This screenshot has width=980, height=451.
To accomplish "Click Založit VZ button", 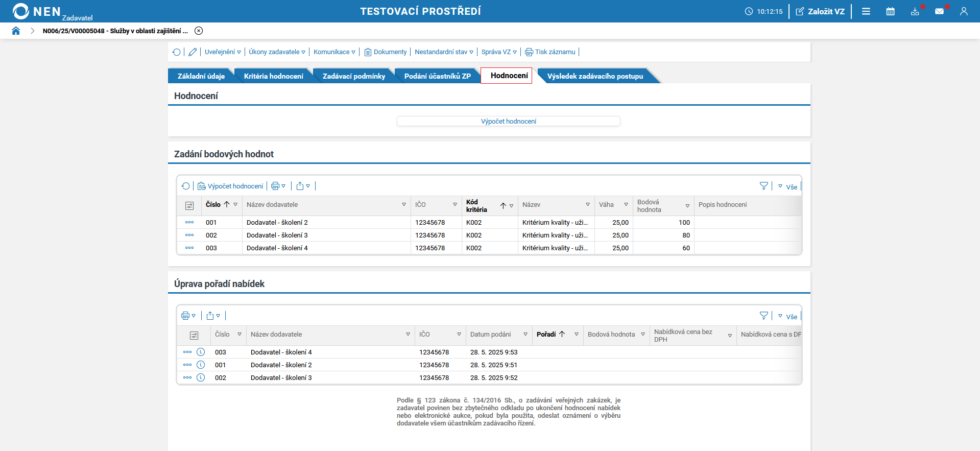I will [x=820, y=11].
